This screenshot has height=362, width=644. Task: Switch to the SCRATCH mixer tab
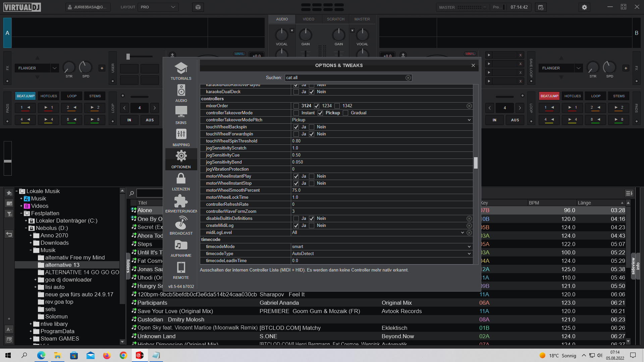click(335, 19)
